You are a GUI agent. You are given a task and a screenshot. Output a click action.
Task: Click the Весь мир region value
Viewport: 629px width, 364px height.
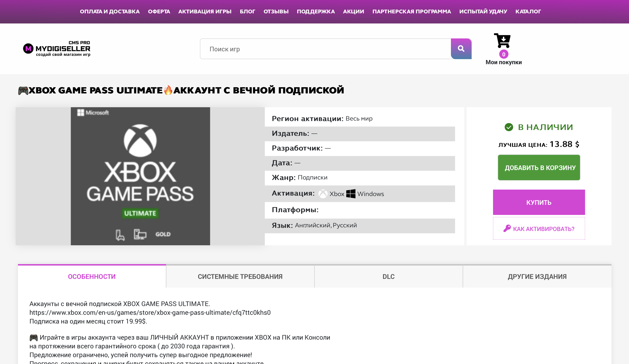[x=359, y=118]
